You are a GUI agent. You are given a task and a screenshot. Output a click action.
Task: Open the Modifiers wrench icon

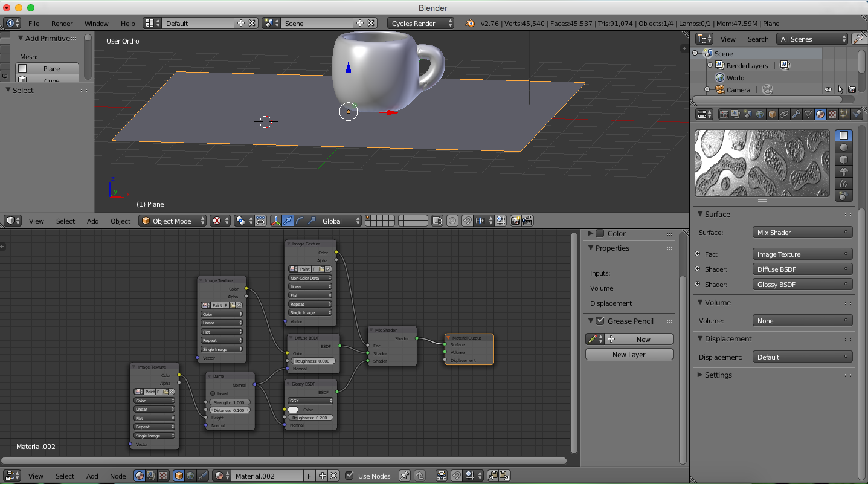point(796,114)
